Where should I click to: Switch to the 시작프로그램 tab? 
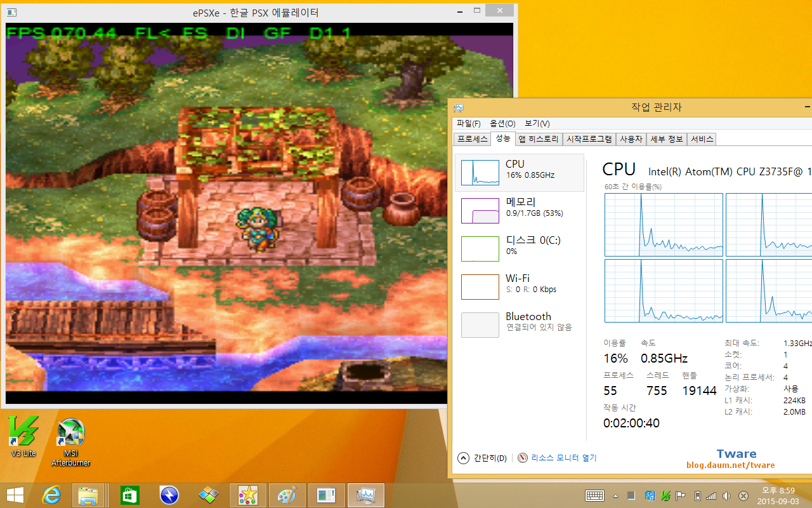(x=589, y=139)
